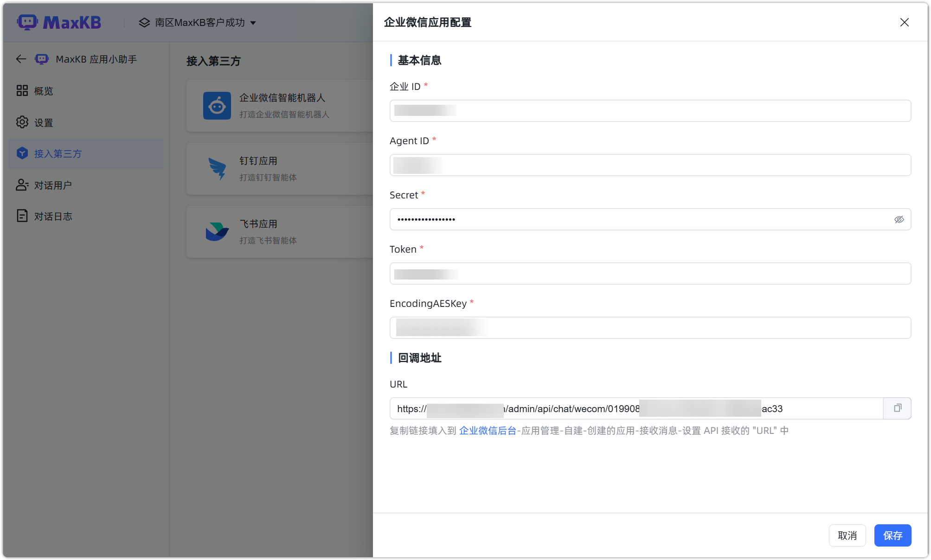
Task: Select 对话用户 in the sidebar
Action: [52, 185]
